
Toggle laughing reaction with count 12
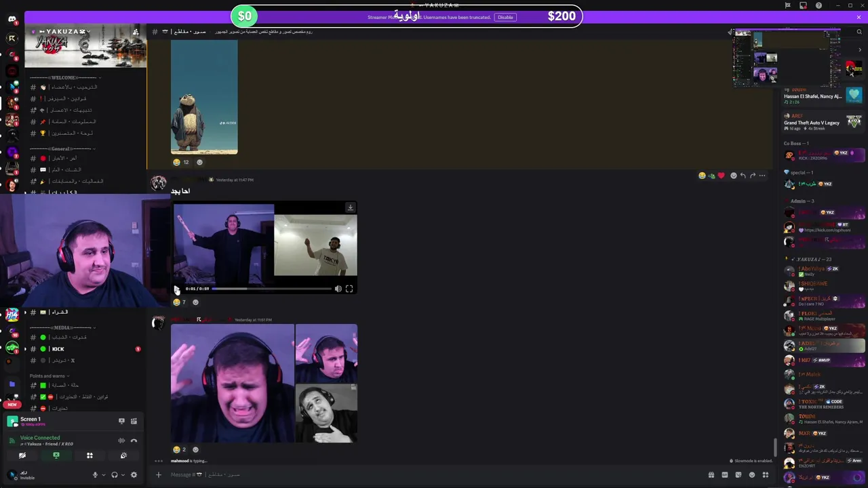pos(180,162)
